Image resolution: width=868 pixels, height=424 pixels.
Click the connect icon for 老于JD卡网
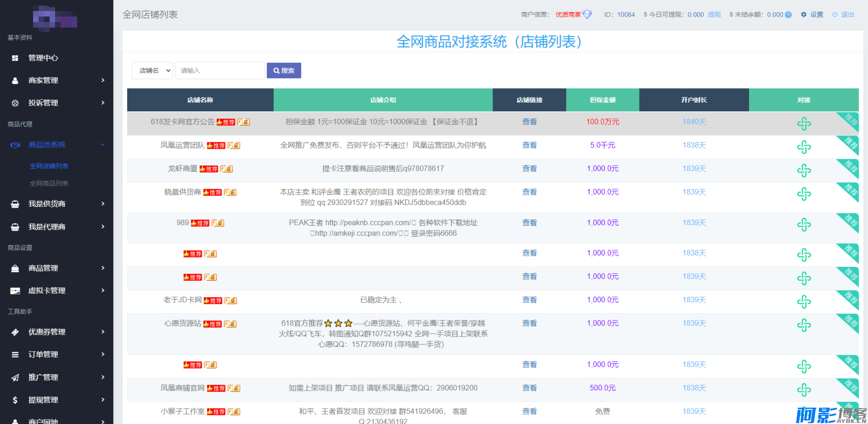click(x=803, y=302)
